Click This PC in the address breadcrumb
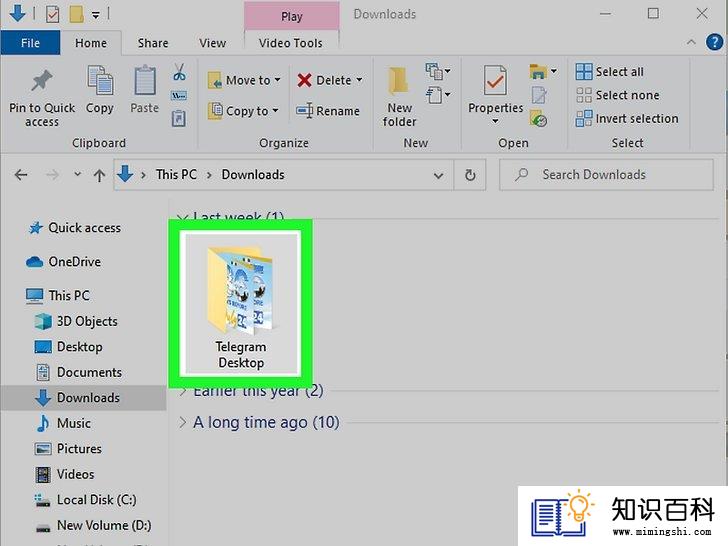The width and height of the screenshot is (728, 546). pyautogui.click(x=176, y=175)
